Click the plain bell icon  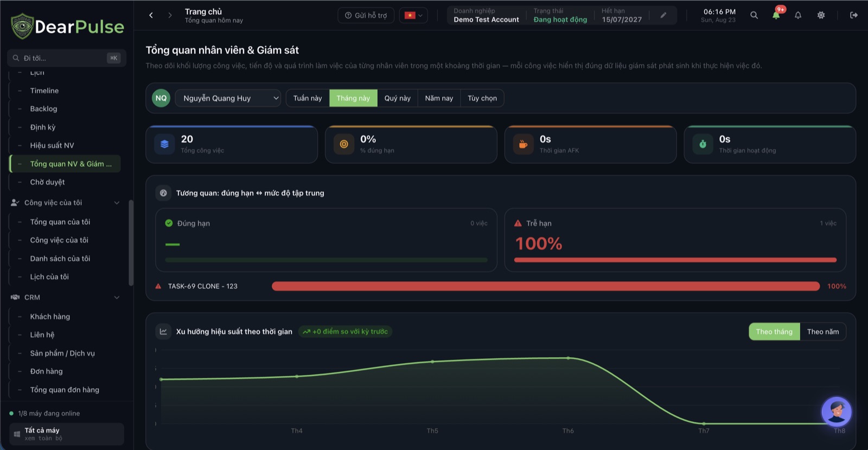tap(798, 15)
